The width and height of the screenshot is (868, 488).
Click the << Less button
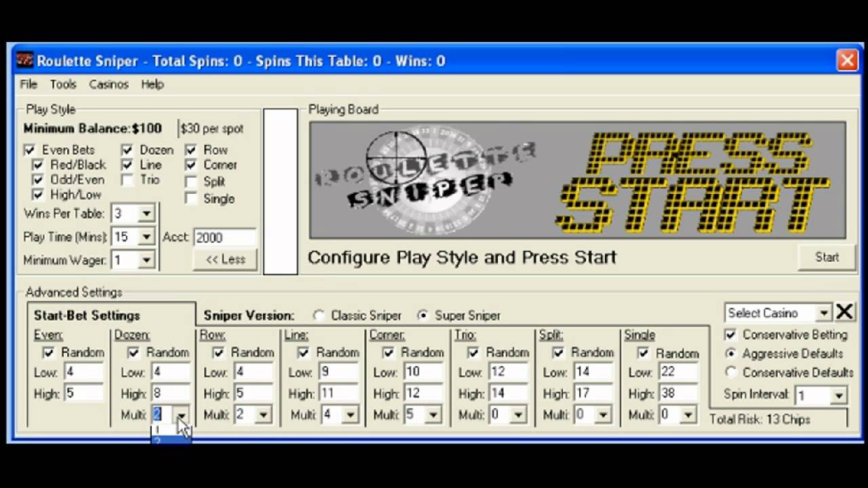point(225,259)
